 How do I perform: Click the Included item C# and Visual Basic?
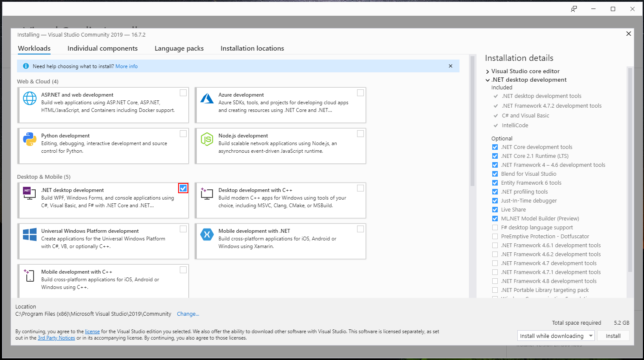[525, 116]
